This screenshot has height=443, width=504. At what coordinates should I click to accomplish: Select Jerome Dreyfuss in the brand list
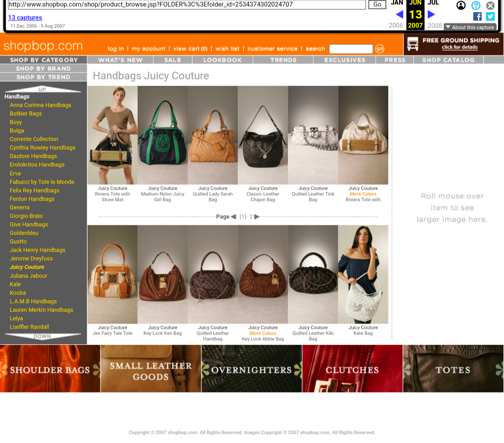pyautogui.click(x=31, y=258)
